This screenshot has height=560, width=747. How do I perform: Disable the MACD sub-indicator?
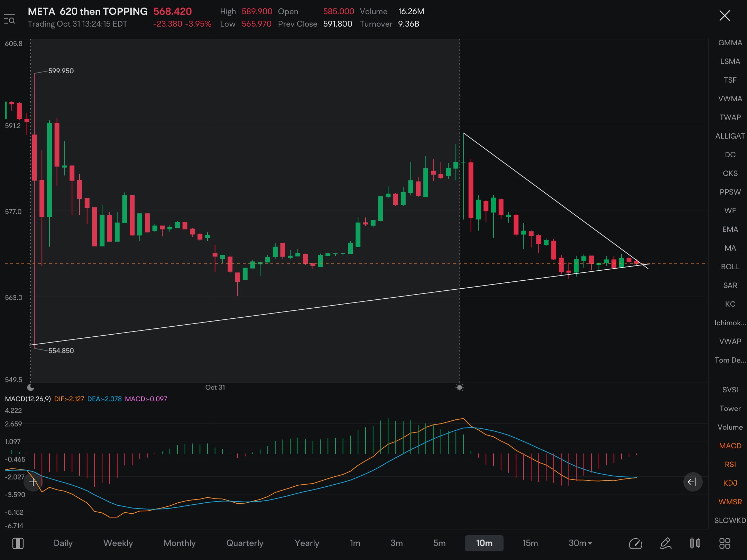pyautogui.click(x=730, y=446)
